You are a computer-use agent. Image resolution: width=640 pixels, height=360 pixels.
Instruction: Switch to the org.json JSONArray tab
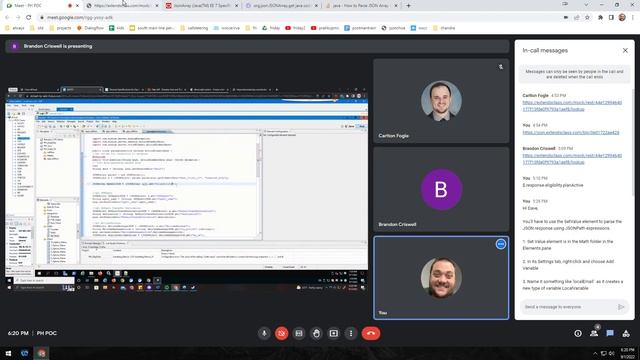(x=281, y=6)
